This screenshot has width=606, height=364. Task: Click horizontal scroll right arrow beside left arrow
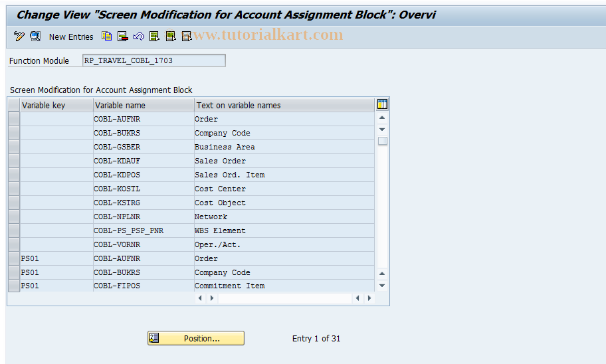(212, 298)
